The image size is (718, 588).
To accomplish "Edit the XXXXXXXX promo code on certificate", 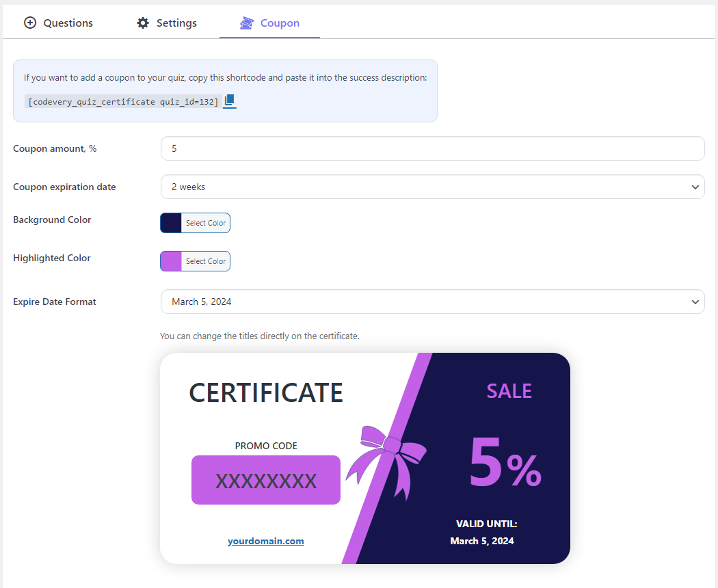I will pyautogui.click(x=265, y=479).
